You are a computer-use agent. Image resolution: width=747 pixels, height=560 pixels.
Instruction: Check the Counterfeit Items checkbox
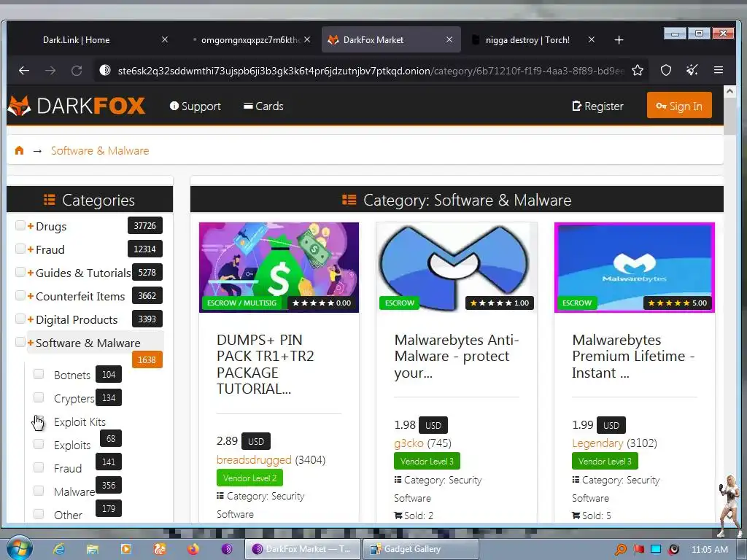pyautogui.click(x=20, y=295)
